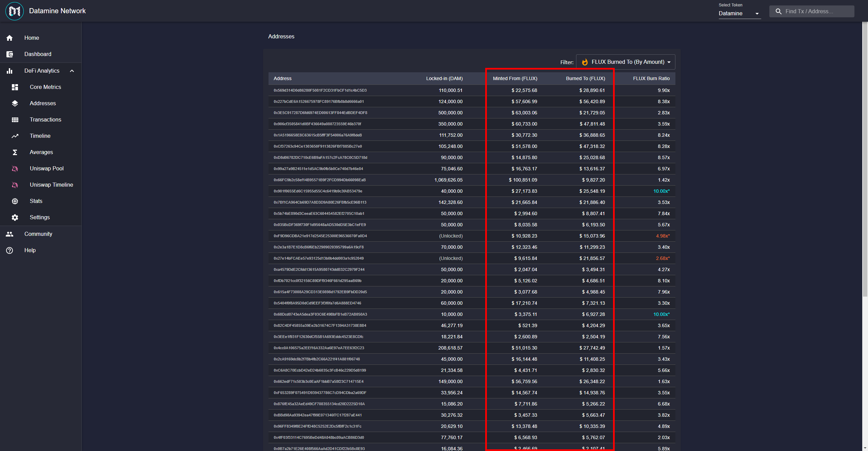Click the Datamine Network title
The width and height of the screenshot is (868, 451).
pyautogui.click(x=57, y=11)
